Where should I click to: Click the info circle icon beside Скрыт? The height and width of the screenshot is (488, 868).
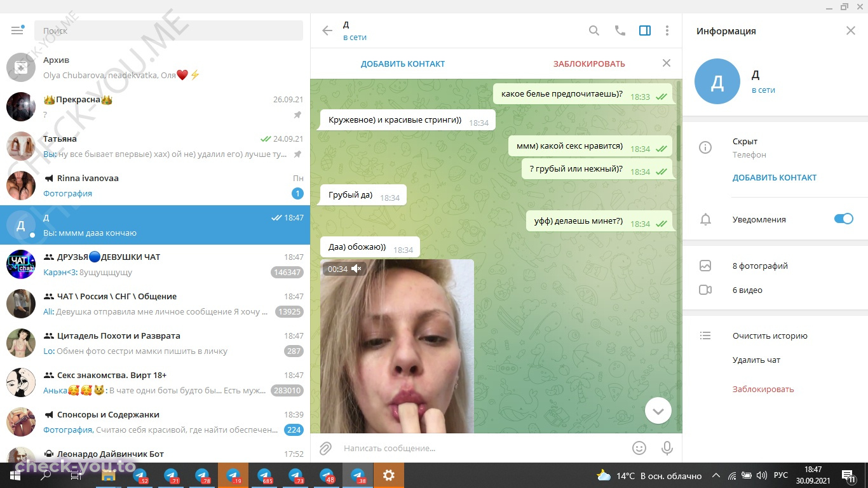coord(705,147)
